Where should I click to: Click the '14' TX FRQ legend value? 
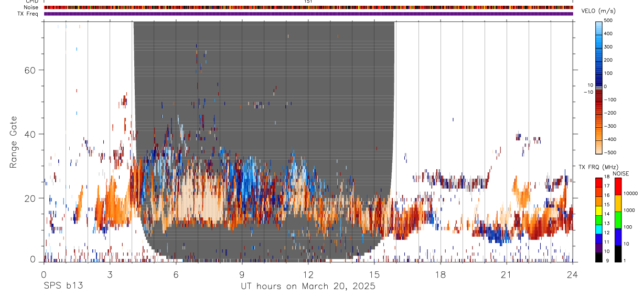coord(607,214)
